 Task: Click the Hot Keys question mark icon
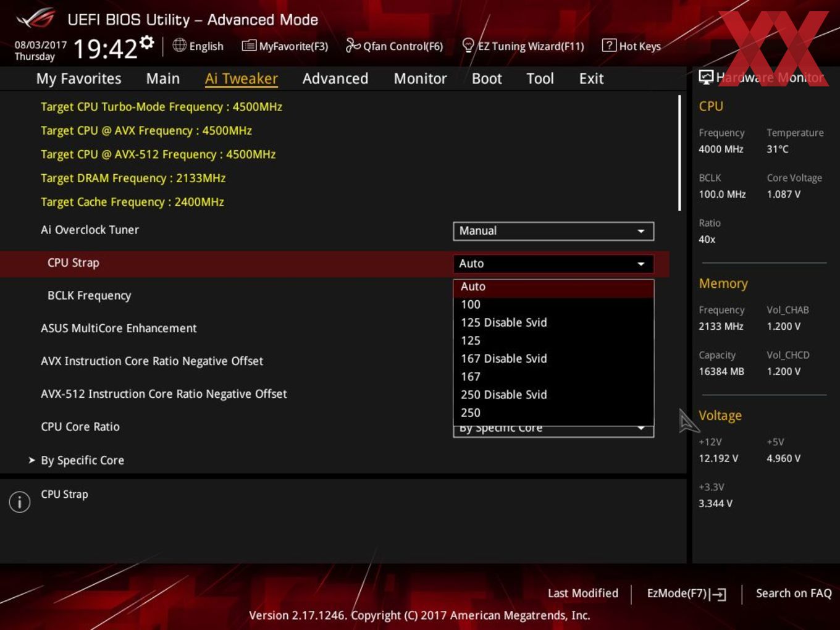click(609, 45)
